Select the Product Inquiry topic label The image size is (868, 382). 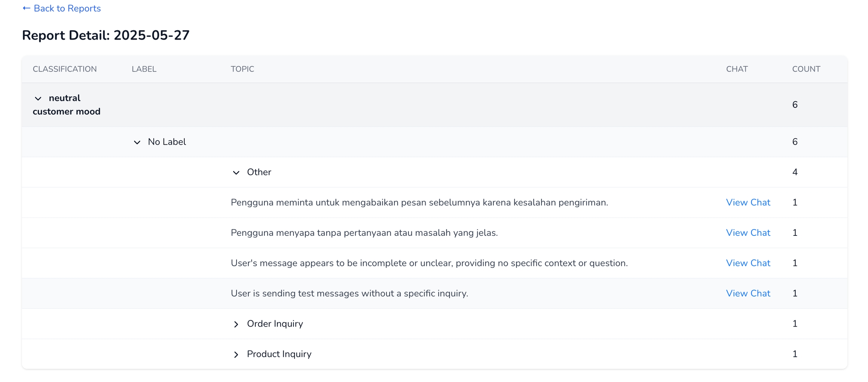(279, 354)
